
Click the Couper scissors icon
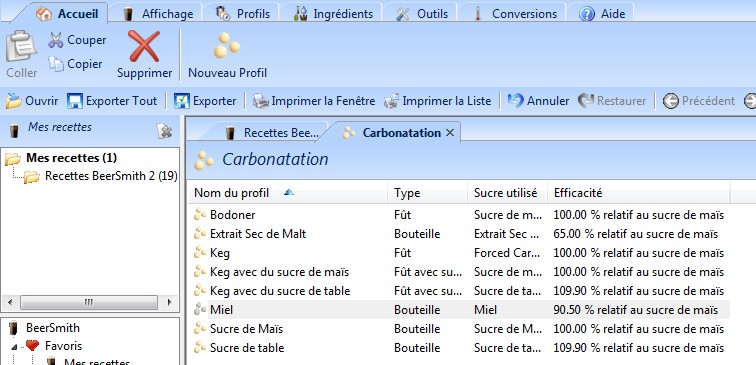pos(56,41)
